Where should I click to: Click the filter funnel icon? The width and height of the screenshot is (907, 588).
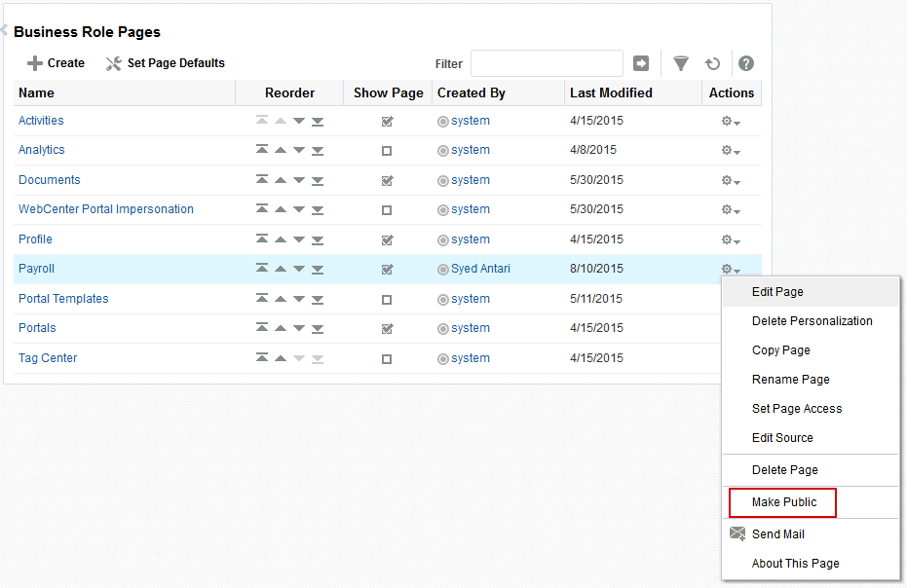[x=681, y=63]
